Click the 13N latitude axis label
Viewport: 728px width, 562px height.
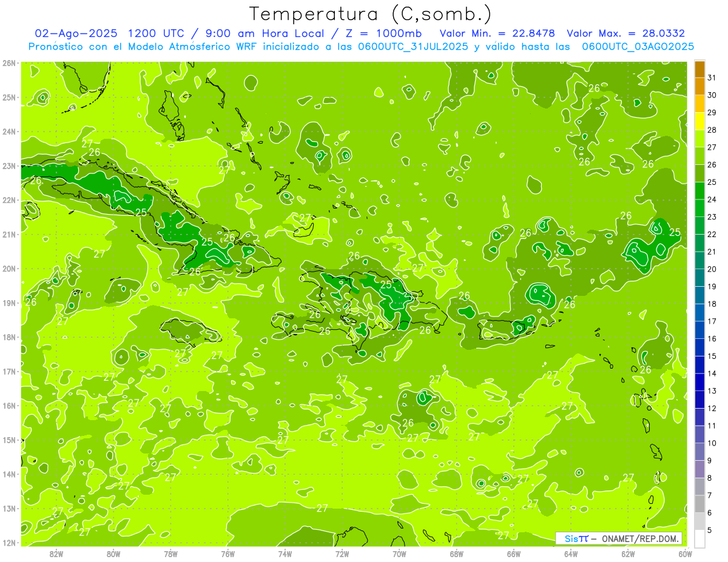9,508
